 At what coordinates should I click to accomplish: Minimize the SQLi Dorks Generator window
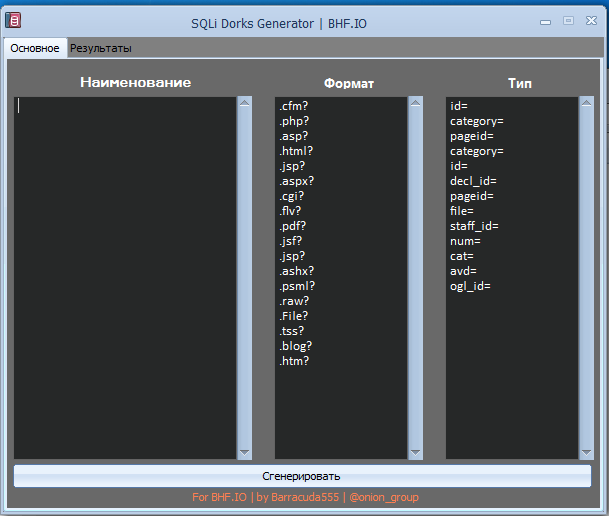(546, 21)
